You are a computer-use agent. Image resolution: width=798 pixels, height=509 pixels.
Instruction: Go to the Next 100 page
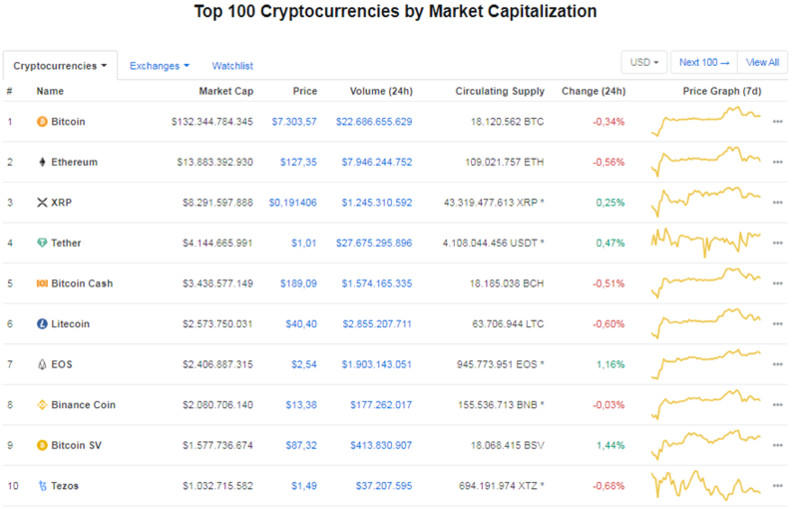click(704, 62)
